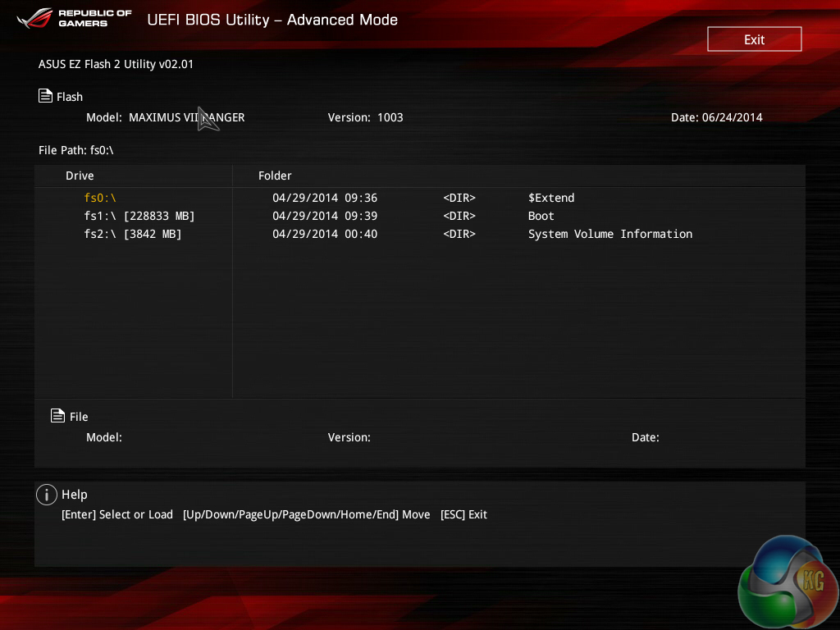Click the Date: 06/24/2014 text
This screenshot has height=630, width=840.
tap(716, 117)
